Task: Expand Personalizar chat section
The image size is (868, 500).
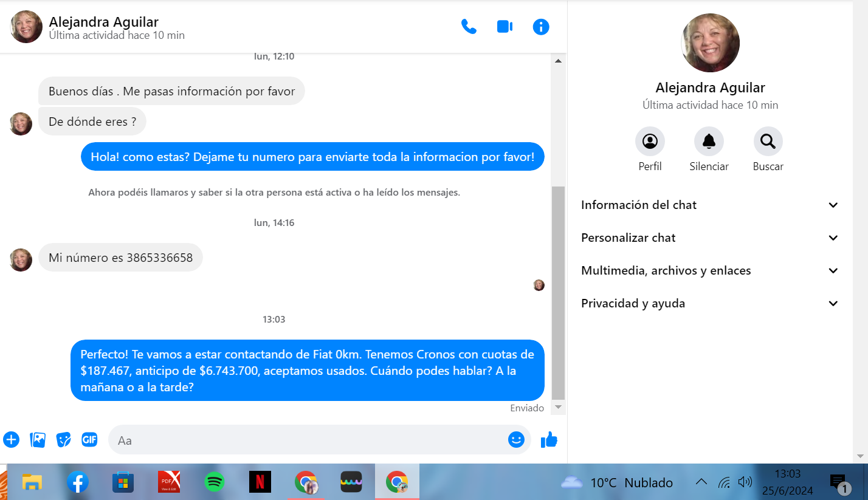Action: (x=710, y=238)
